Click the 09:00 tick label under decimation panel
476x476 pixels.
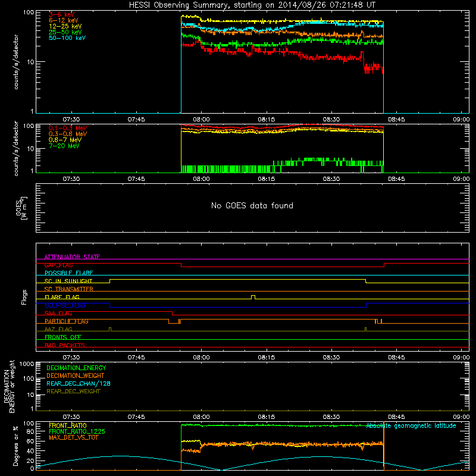pos(461,417)
